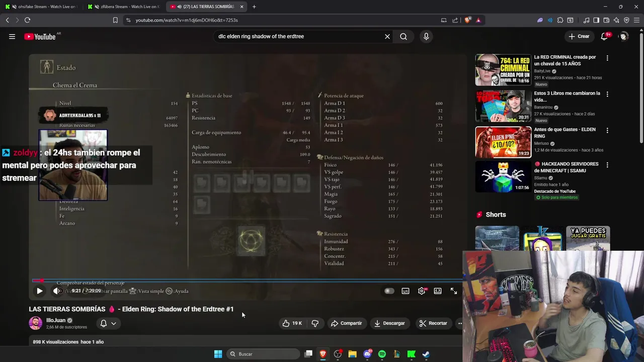Click the Compartir button
644x362 pixels.
(x=347, y=323)
